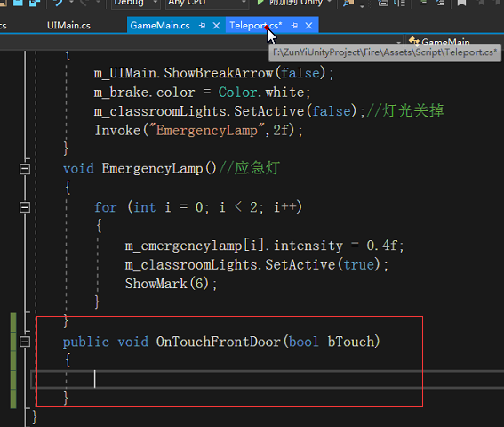Click the green change-tracking margin bar

tap(13, 360)
